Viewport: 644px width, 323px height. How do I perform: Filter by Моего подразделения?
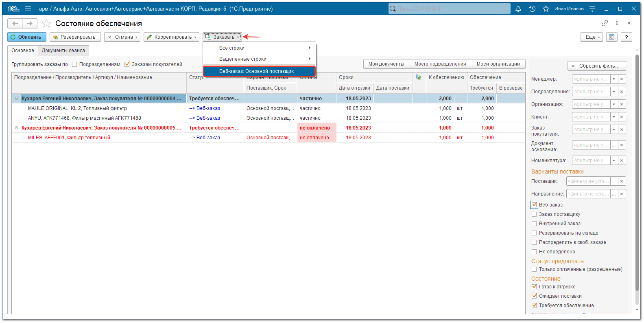[440, 64]
